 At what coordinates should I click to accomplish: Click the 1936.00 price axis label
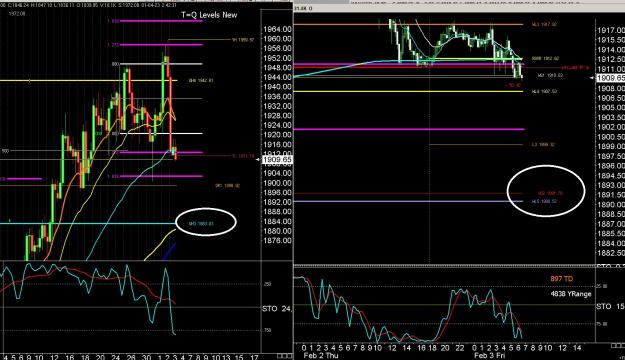coord(277,96)
